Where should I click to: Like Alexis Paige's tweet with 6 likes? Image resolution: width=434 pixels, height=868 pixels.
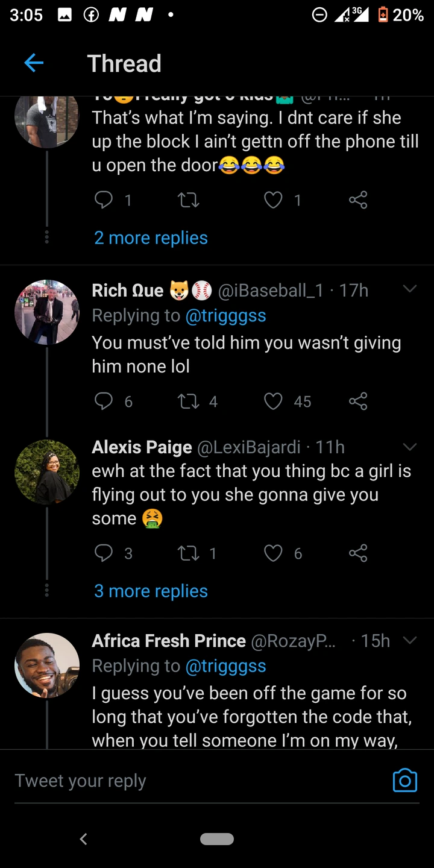pyautogui.click(x=274, y=553)
